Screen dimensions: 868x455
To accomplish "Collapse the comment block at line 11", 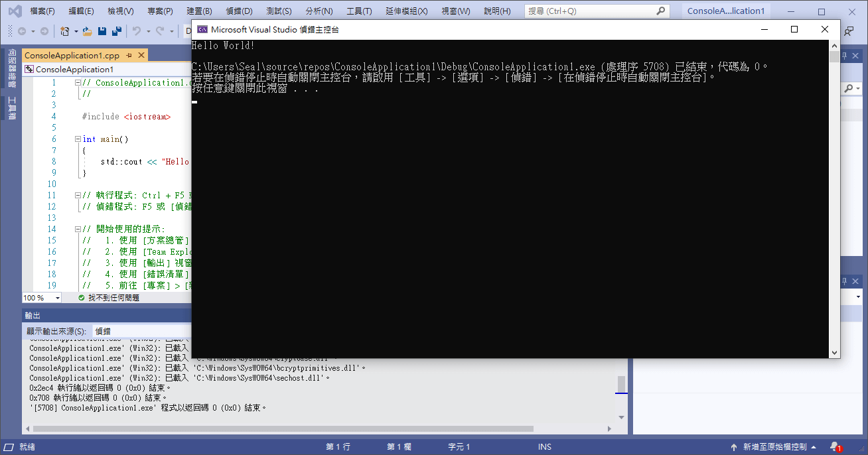I will [x=78, y=196].
